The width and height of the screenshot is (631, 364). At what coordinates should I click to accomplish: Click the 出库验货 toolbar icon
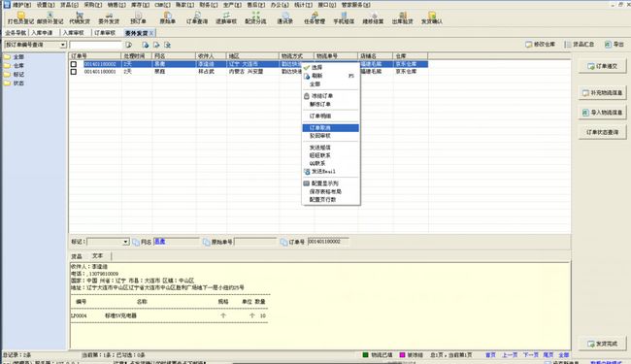click(403, 17)
